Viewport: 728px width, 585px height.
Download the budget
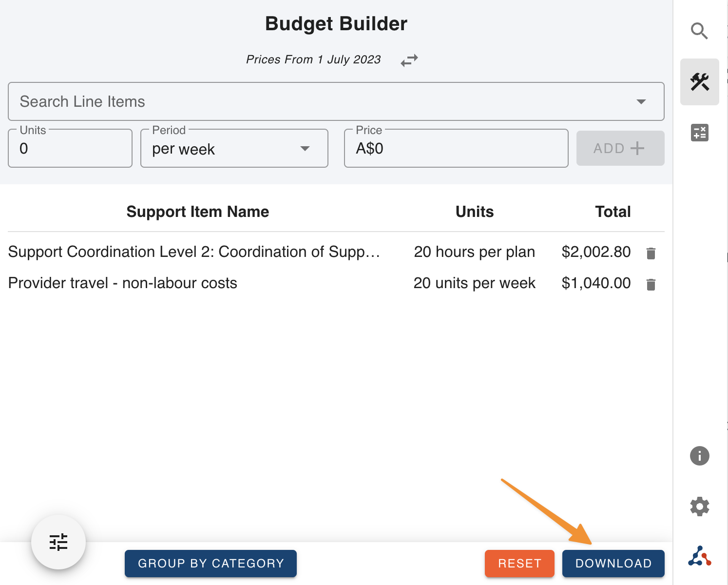tap(613, 564)
